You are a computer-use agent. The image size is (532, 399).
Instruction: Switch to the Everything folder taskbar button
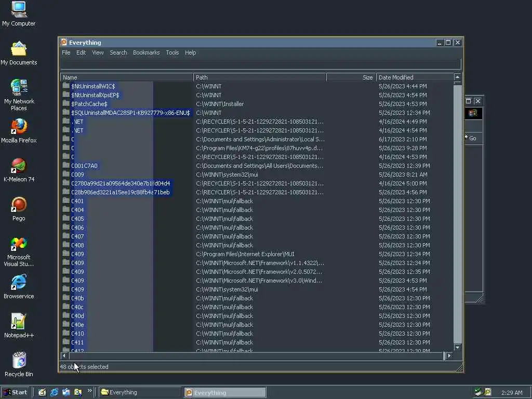point(140,392)
